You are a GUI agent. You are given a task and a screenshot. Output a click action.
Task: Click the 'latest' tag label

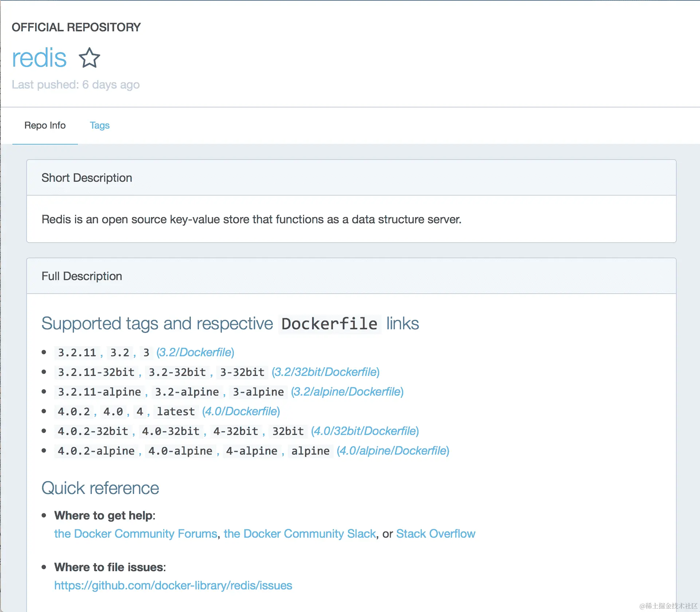176,412
